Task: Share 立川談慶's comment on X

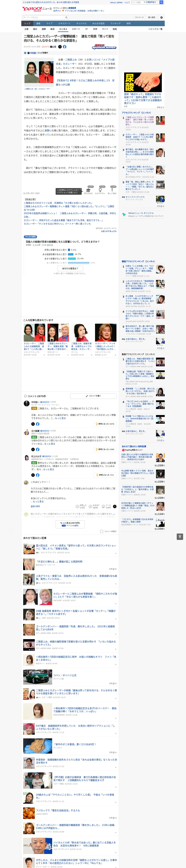Action: click(33, 449)
